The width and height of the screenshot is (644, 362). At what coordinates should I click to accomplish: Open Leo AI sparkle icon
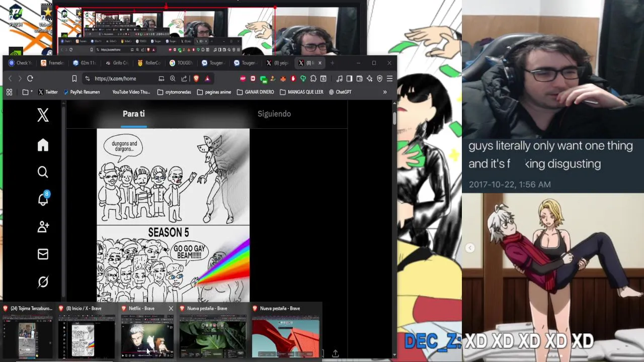click(x=369, y=78)
